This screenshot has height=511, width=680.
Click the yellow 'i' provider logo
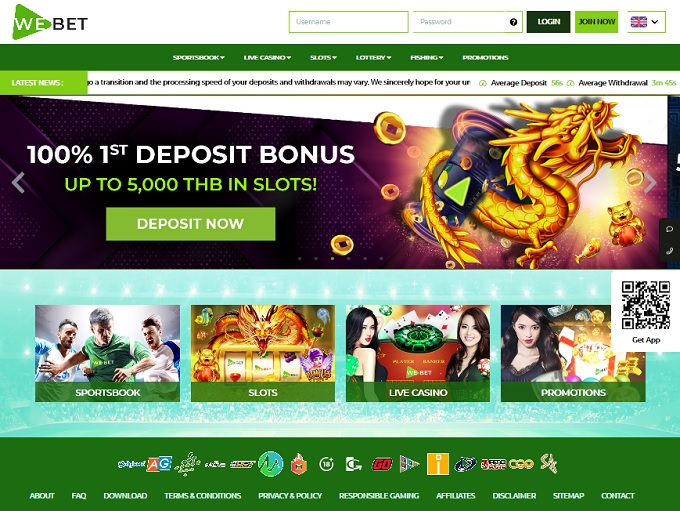pos(438,464)
